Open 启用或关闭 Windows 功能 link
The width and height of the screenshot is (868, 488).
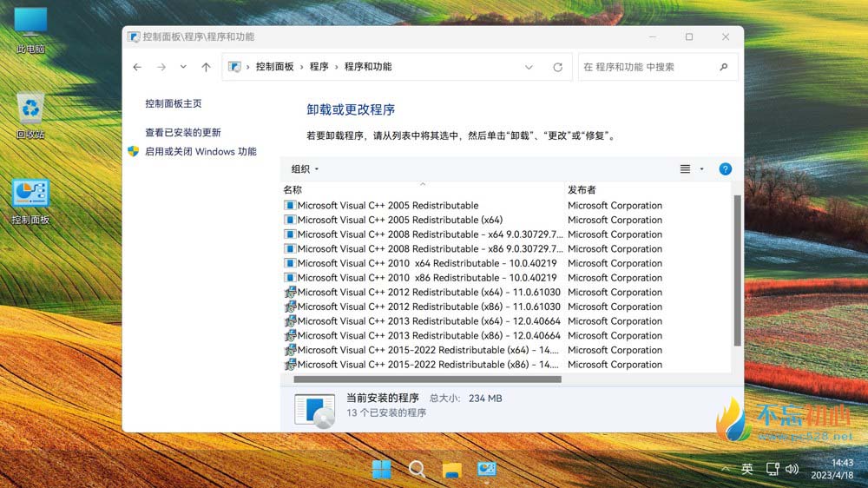point(201,151)
